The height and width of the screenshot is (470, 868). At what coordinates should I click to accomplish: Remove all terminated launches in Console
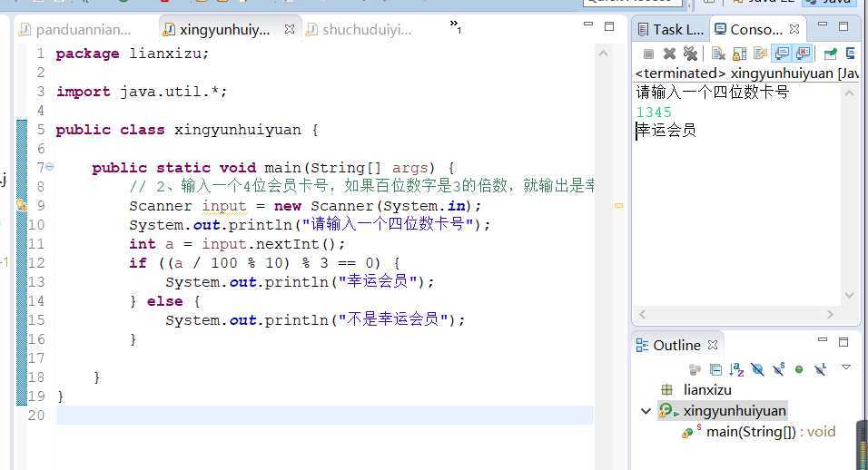690,54
